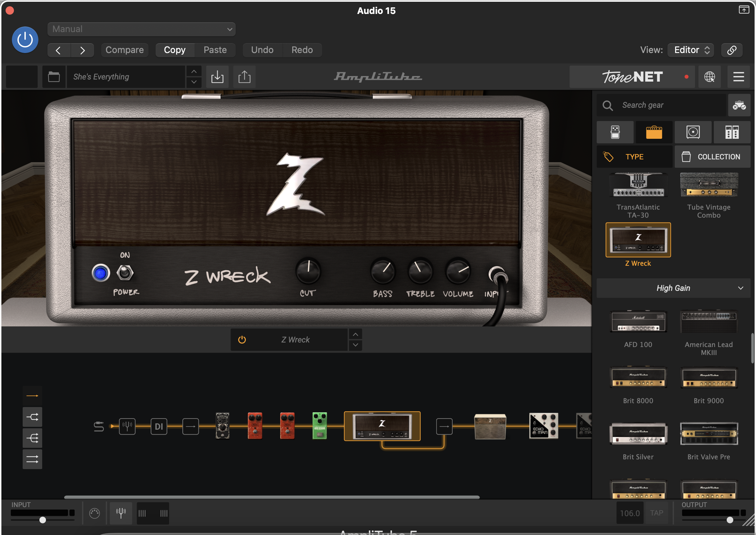The width and height of the screenshot is (756, 535).
Task: Choose the Brit Valve Pre amp
Action: tap(709, 442)
